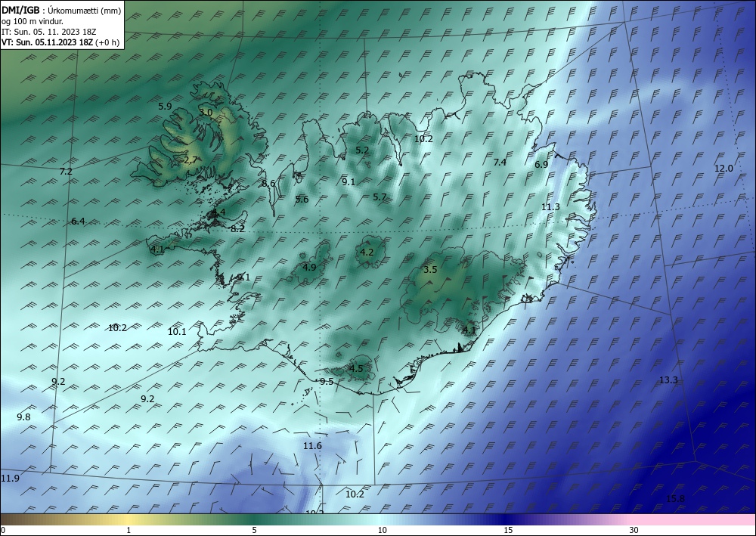The width and height of the screenshot is (756, 536).
Task: Click the '0' label on the color scale
Action: pos(3,530)
